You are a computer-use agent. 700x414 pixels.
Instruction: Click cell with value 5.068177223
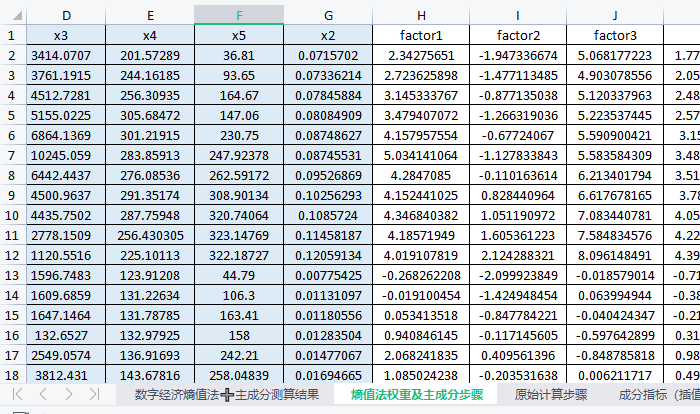(615, 55)
